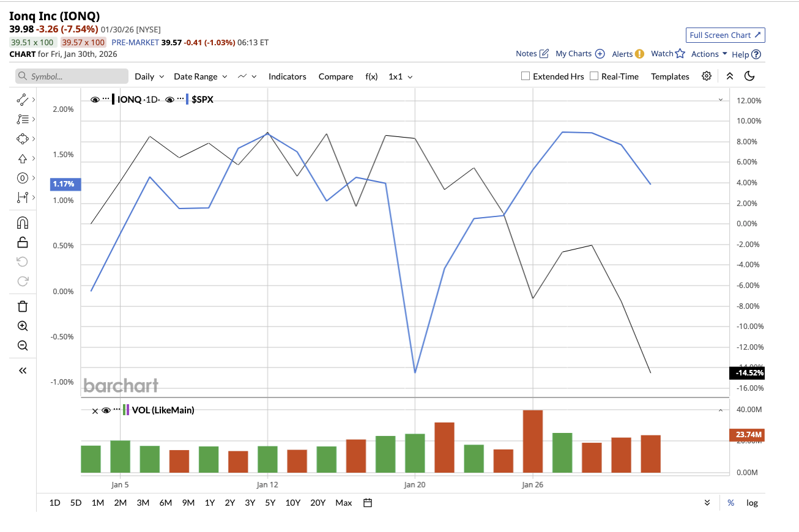Switch to dark mode with the moon icon
The height and width of the screenshot is (532, 799).
point(750,76)
